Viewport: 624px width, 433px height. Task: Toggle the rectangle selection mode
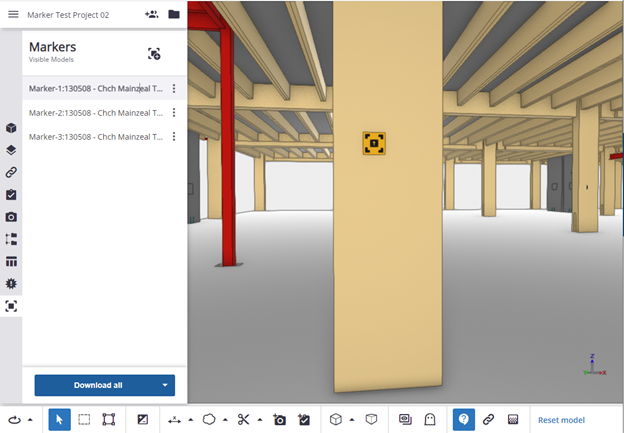tap(84, 420)
